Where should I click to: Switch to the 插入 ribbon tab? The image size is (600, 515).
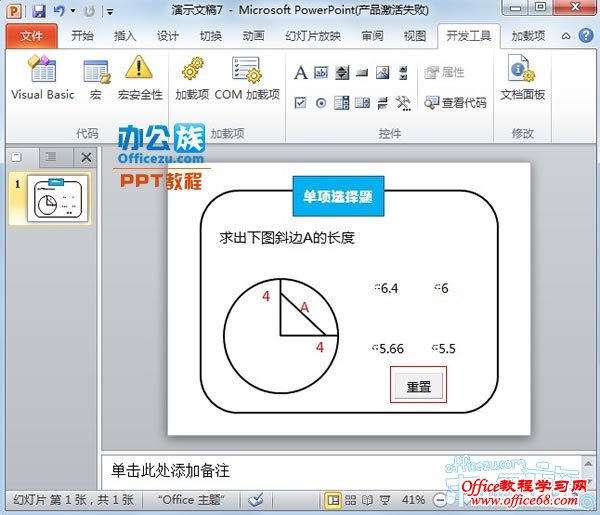click(x=125, y=36)
